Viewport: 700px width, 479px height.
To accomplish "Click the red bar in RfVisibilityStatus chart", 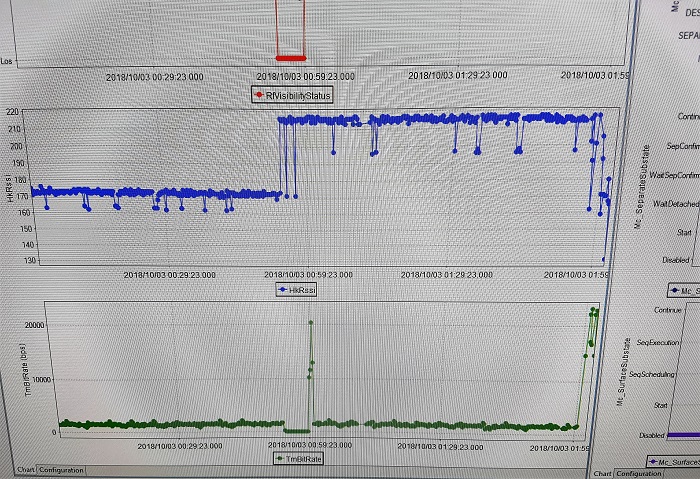I will pyautogui.click(x=290, y=57).
